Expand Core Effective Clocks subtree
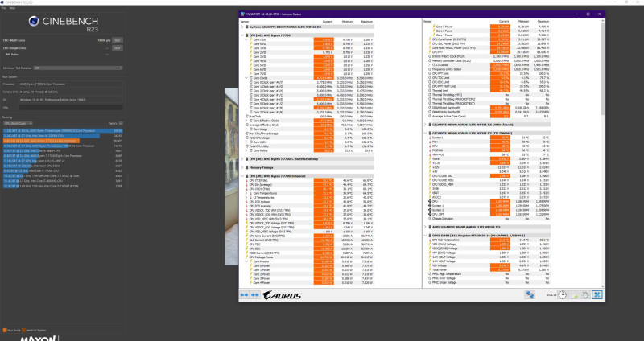The width and height of the screenshot is (644, 341). click(x=246, y=121)
